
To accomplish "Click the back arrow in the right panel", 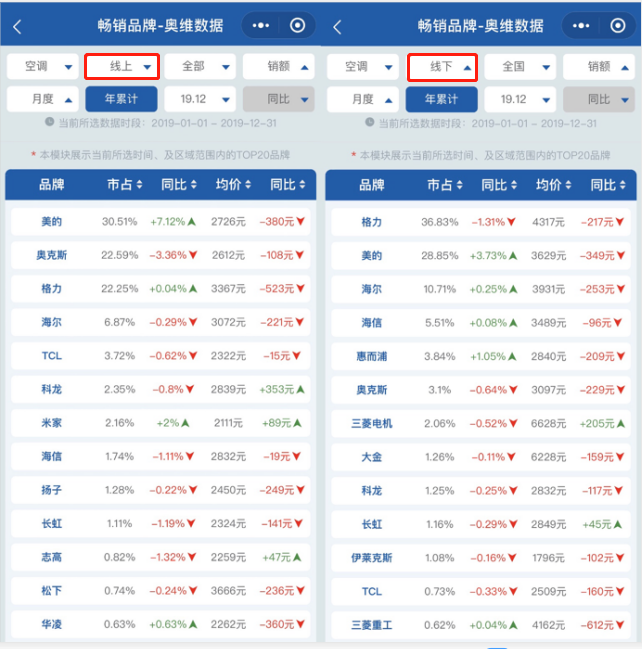I will pos(337,26).
